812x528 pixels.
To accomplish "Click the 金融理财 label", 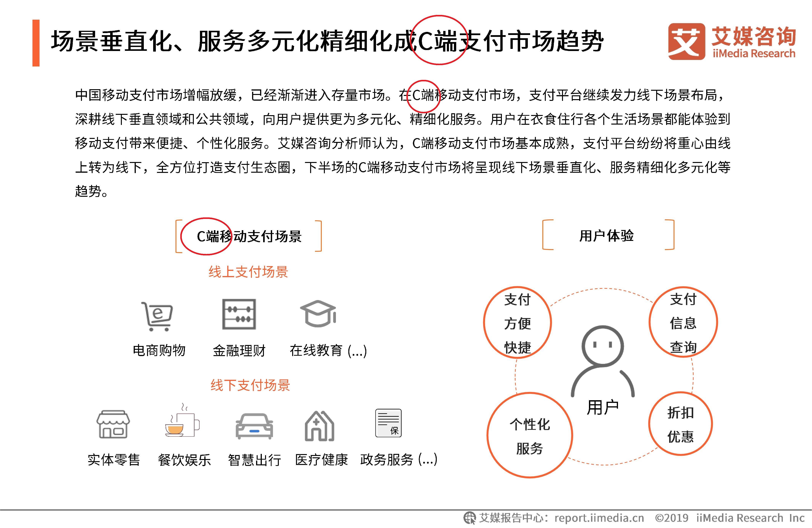I will pyautogui.click(x=239, y=351).
